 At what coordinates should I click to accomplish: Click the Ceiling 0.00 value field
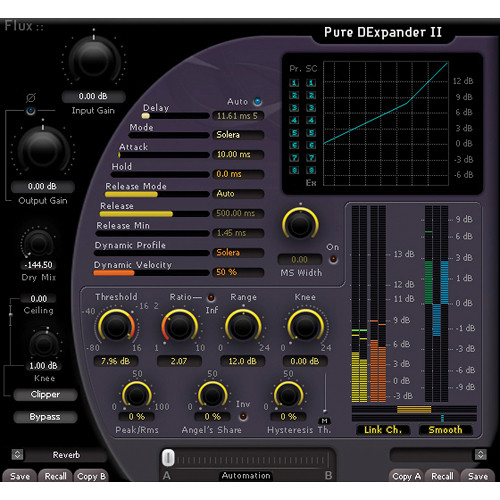39,298
